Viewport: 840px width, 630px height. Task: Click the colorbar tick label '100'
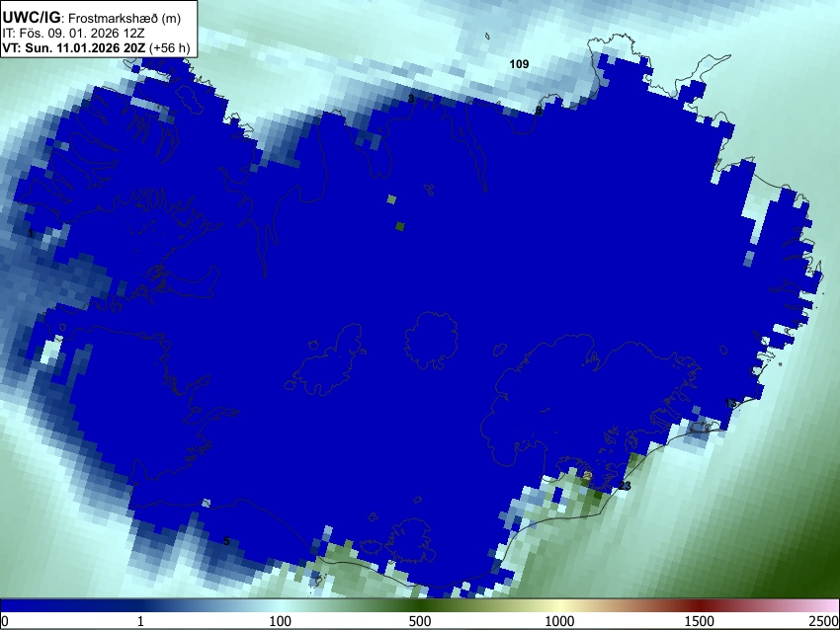280,621
